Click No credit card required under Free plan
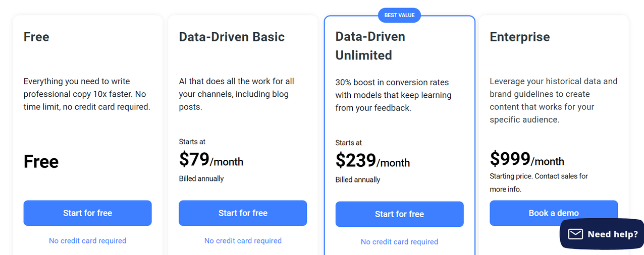This screenshot has height=255, width=644. pyautogui.click(x=87, y=241)
